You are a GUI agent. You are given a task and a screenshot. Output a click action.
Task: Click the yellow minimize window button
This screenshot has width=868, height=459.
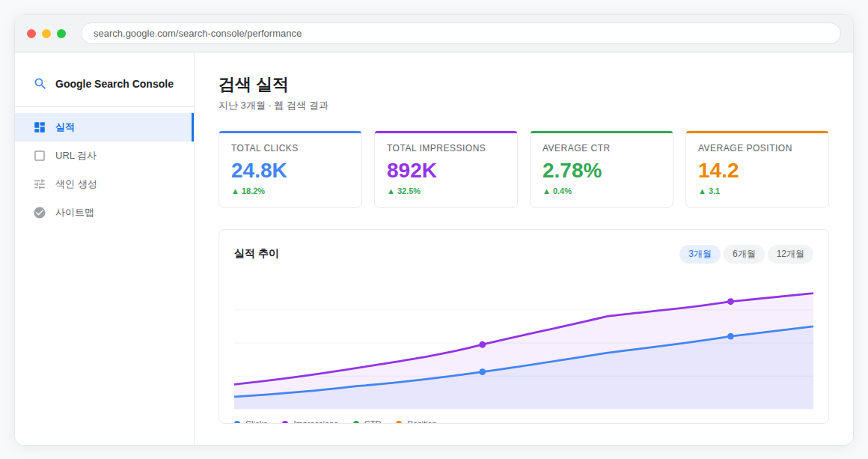point(46,34)
